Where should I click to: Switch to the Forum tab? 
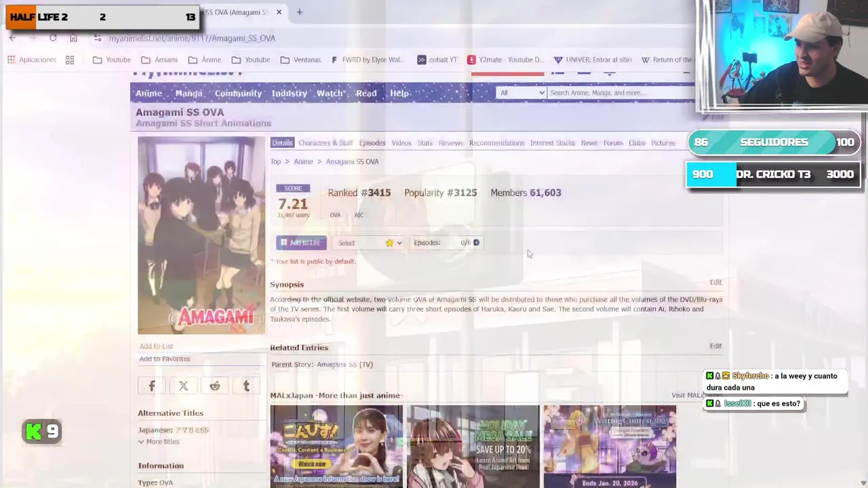613,143
